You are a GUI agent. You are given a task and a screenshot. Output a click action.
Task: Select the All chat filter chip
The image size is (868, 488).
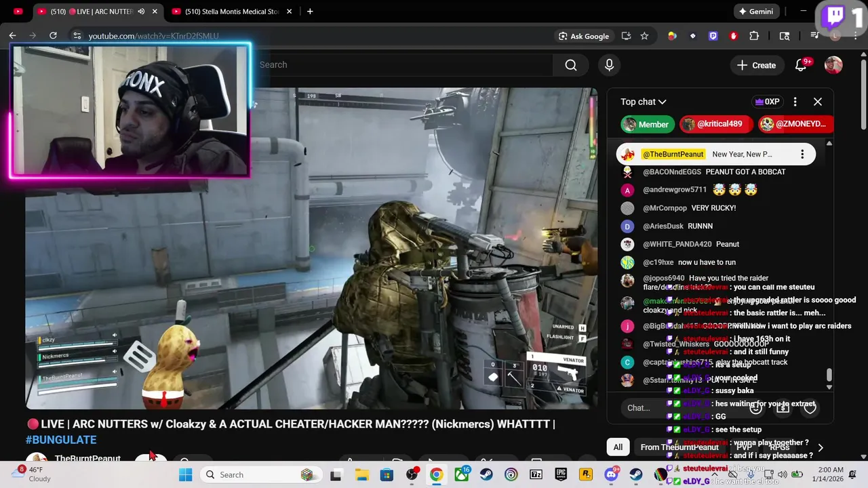pos(618,447)
